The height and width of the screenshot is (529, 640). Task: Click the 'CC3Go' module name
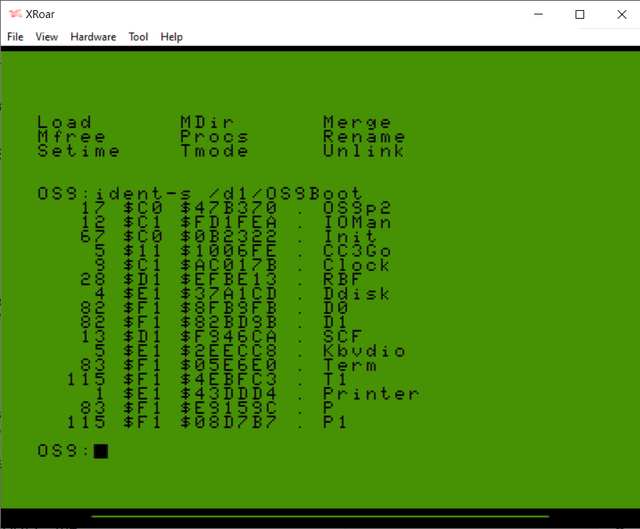coord(357,251)
